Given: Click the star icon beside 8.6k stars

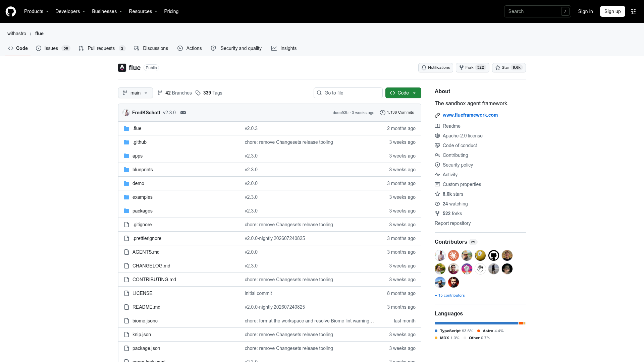Looking at the screenshot, I should pos(437,194).
